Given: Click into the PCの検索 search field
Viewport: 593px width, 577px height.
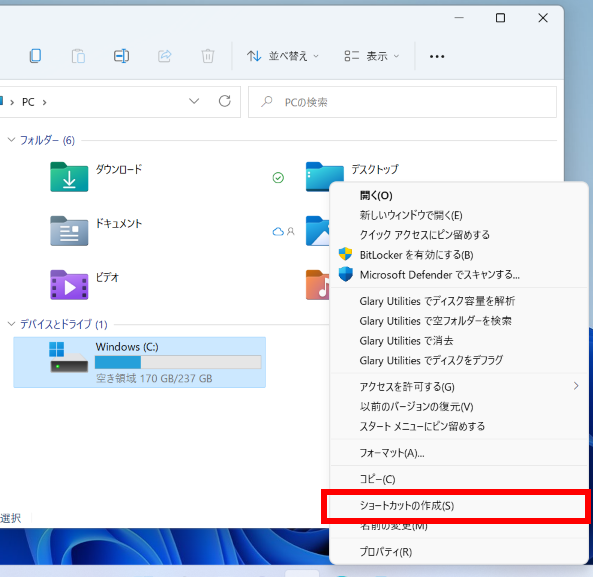Looking at the screenshot, I should 402,102.
